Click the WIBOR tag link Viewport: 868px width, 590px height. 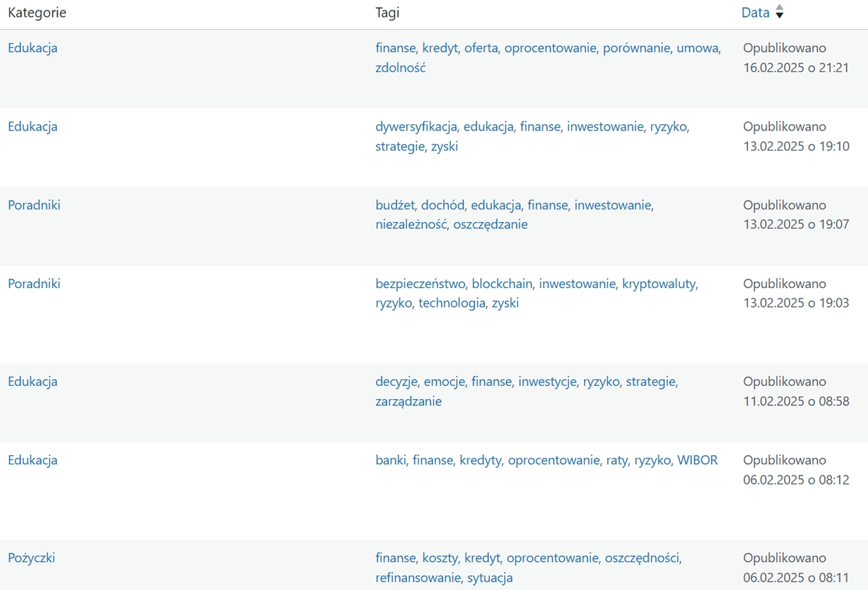click(697, 460)
